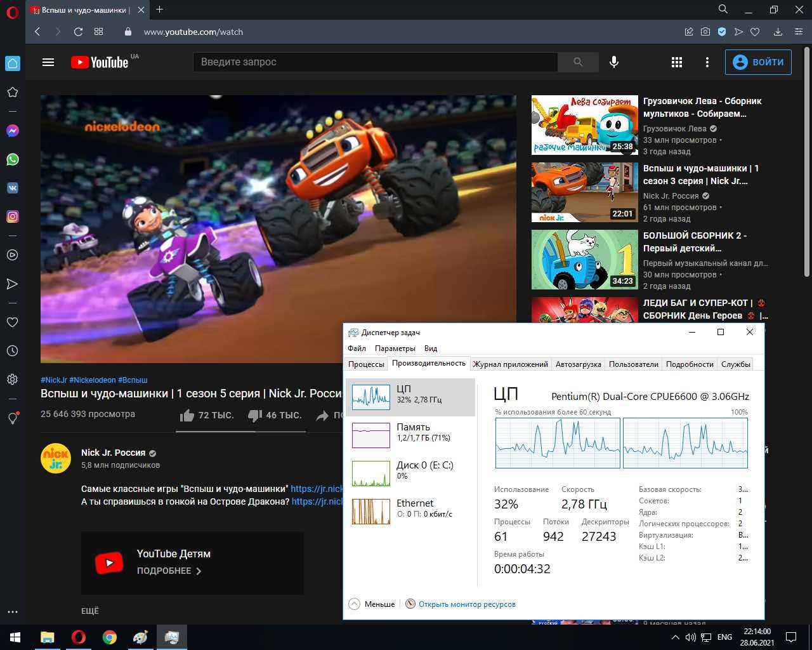Open the browser downloads icon
The image size is (812, 650).
click(778, 32)
